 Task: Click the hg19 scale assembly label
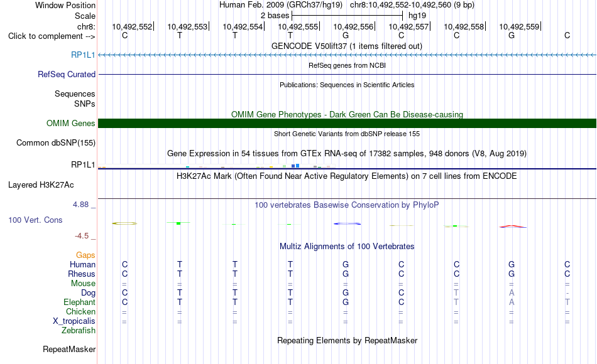click(x=417, y=16)
